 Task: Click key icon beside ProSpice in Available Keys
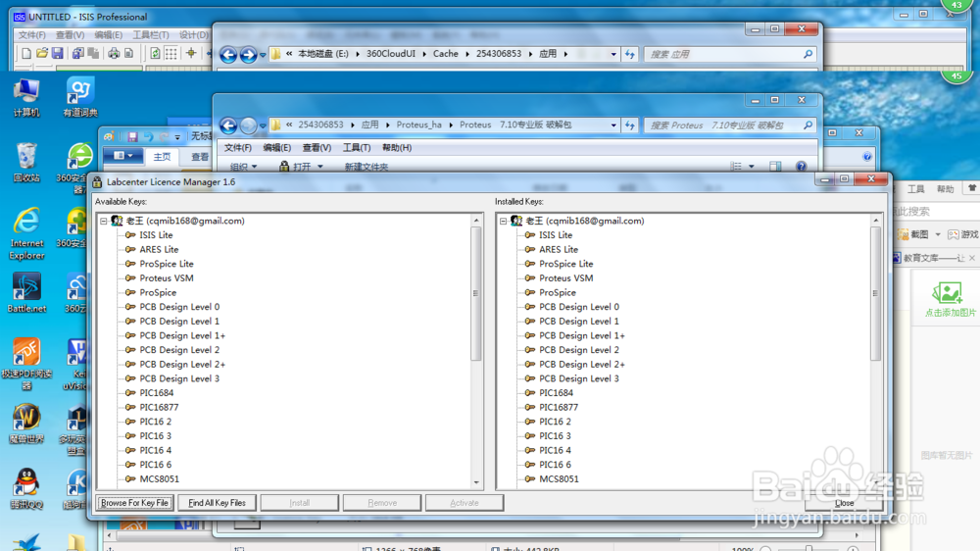click(130, 292)
